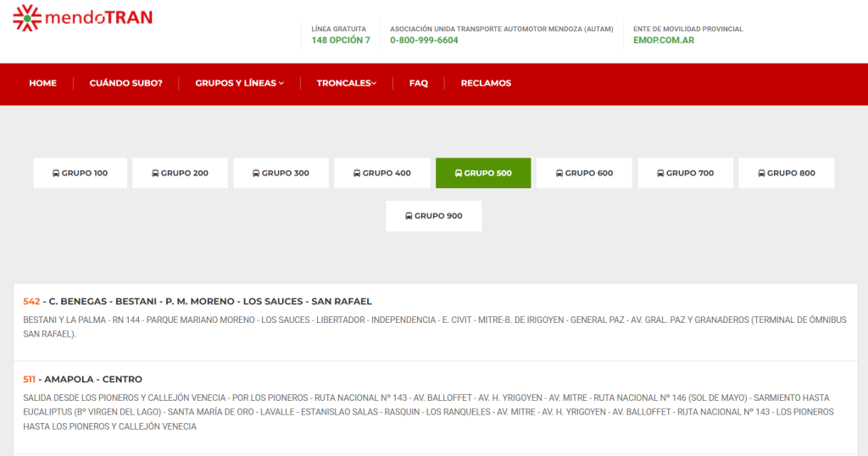Select the Grupo 800 button
868x456 pixels.
tap(786, 173)
